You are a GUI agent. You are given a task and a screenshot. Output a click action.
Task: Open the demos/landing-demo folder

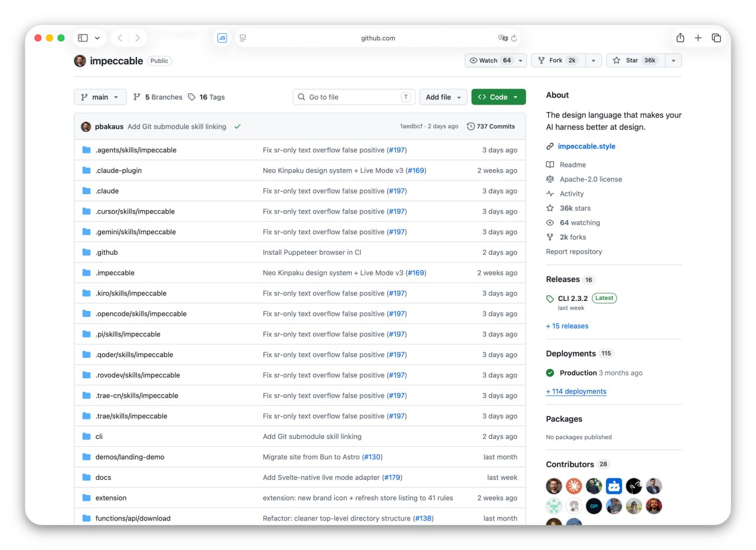pyautogui.click(x=130, y=457)
